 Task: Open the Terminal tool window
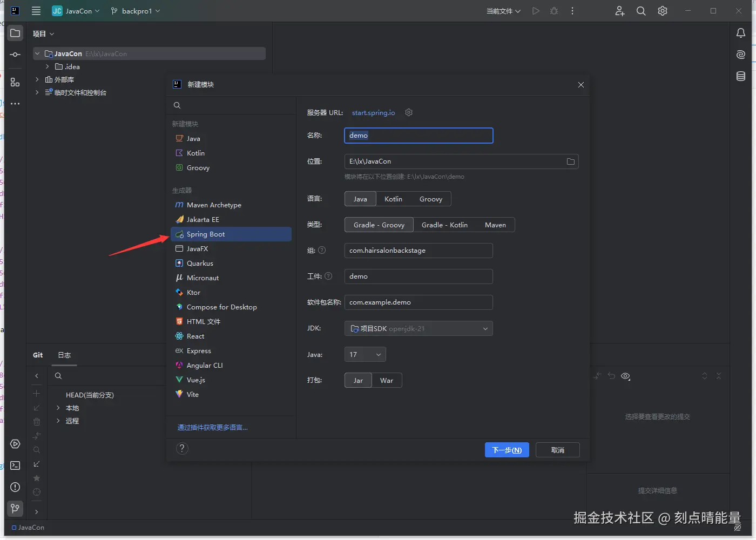click(15, 465)
